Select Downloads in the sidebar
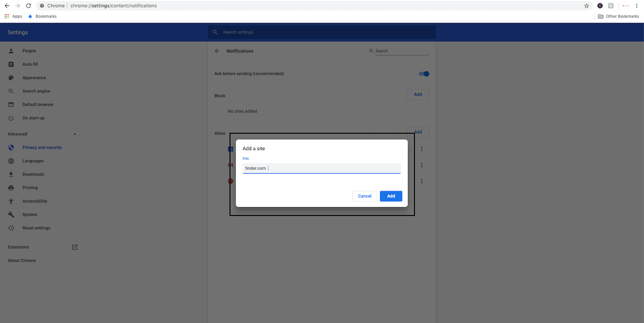This screenshot has height=323, width=644. point(33,174)
